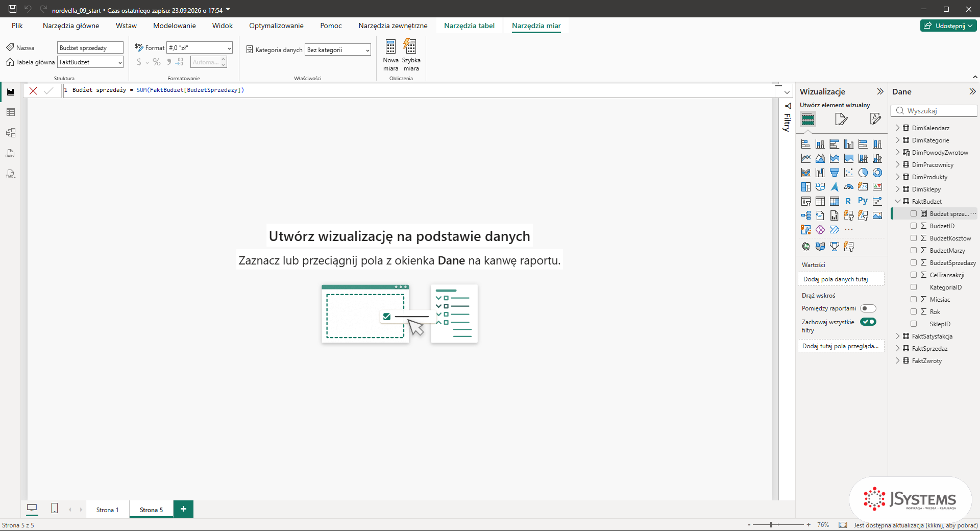Switch to mobile layout icon

(55, 508)
